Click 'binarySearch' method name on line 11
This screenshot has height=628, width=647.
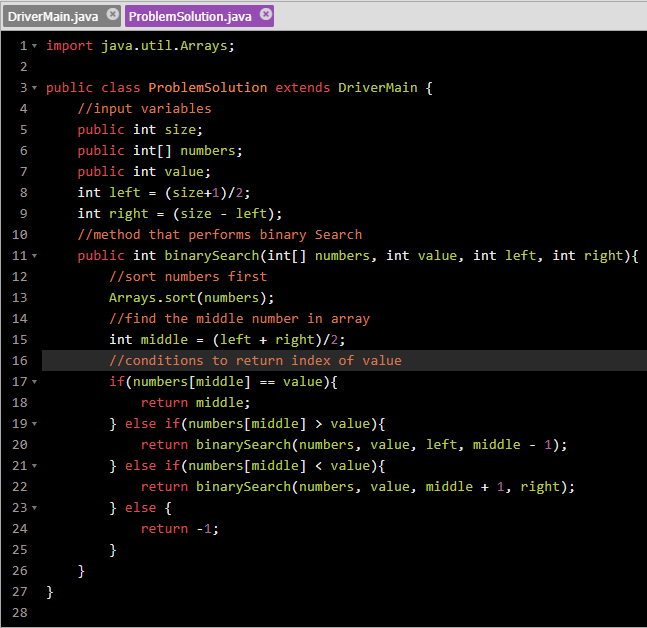(212, 256)
